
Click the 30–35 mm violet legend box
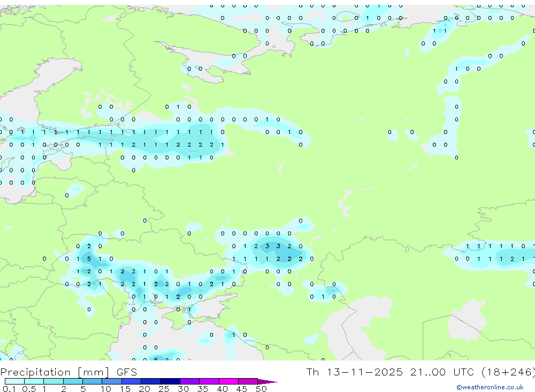coord(190,381)
